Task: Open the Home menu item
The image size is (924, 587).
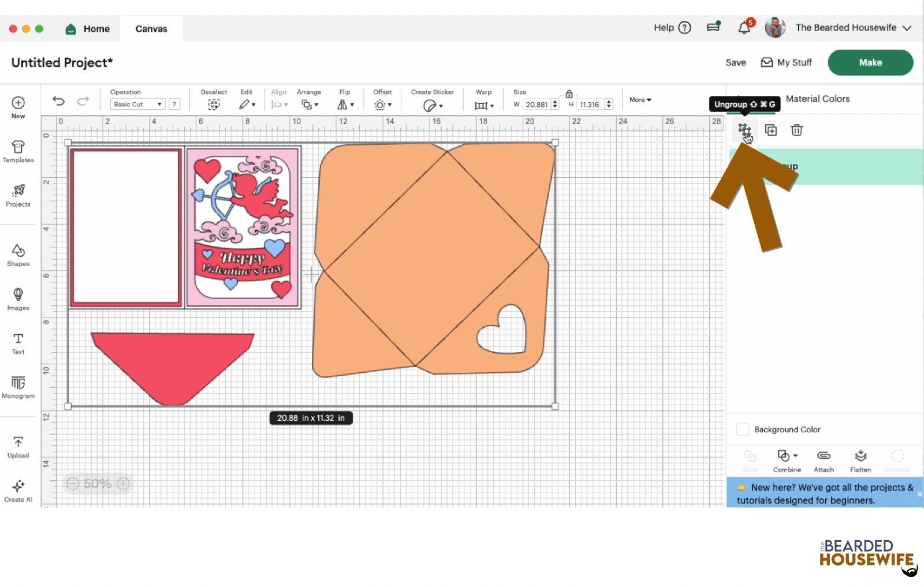Action: point(88,28)
